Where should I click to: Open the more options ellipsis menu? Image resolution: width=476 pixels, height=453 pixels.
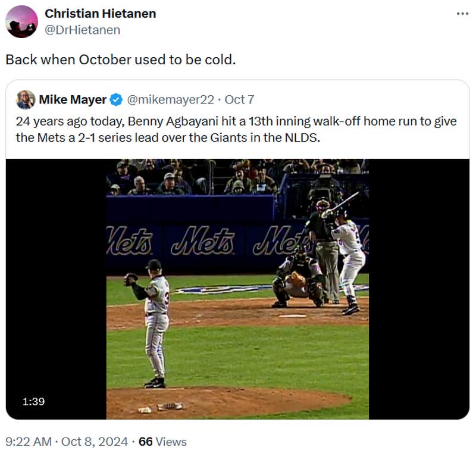[x=462, y=14]
